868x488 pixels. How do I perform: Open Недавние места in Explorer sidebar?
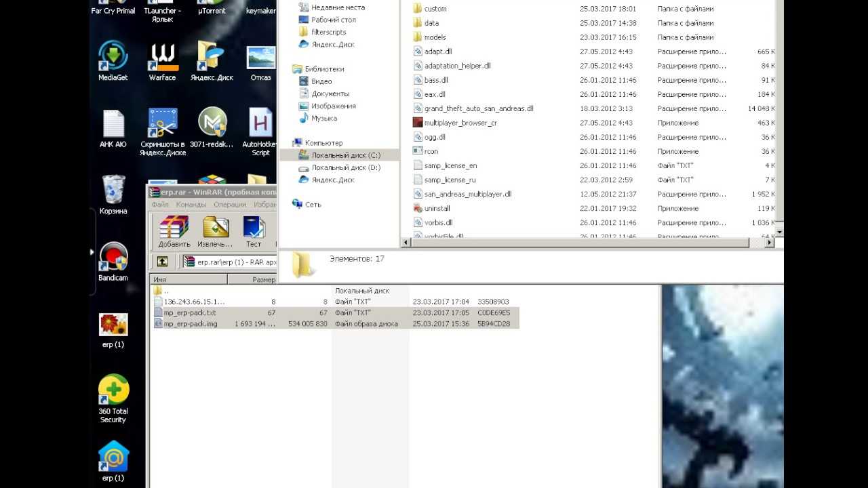332,7
